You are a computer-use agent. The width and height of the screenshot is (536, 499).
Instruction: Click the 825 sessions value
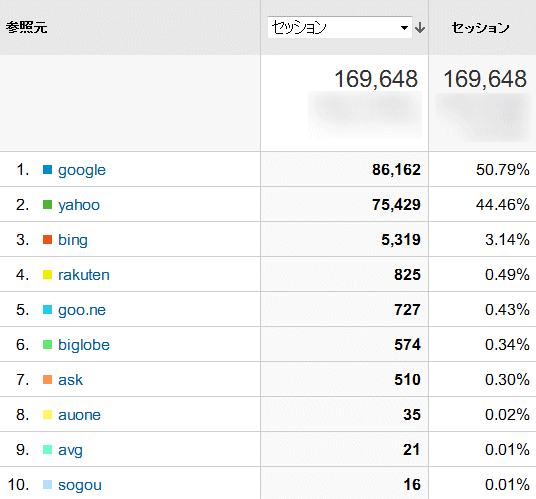click(407, 275)
